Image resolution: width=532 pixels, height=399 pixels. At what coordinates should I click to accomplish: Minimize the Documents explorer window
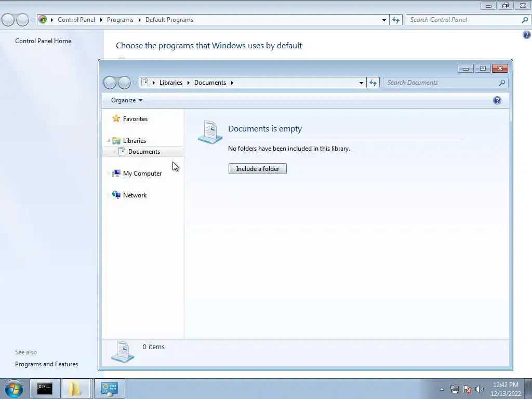pyautogui.click(x=465, y=69)
